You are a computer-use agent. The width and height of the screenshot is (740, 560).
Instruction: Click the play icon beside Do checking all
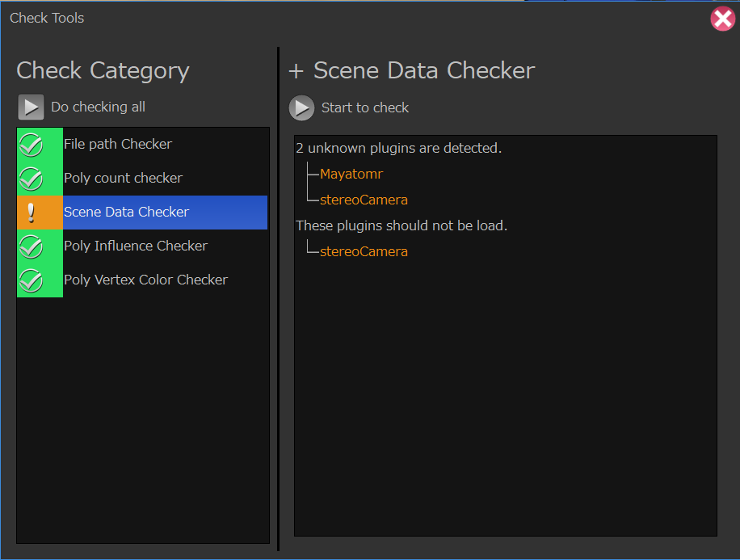coord(31,107)
